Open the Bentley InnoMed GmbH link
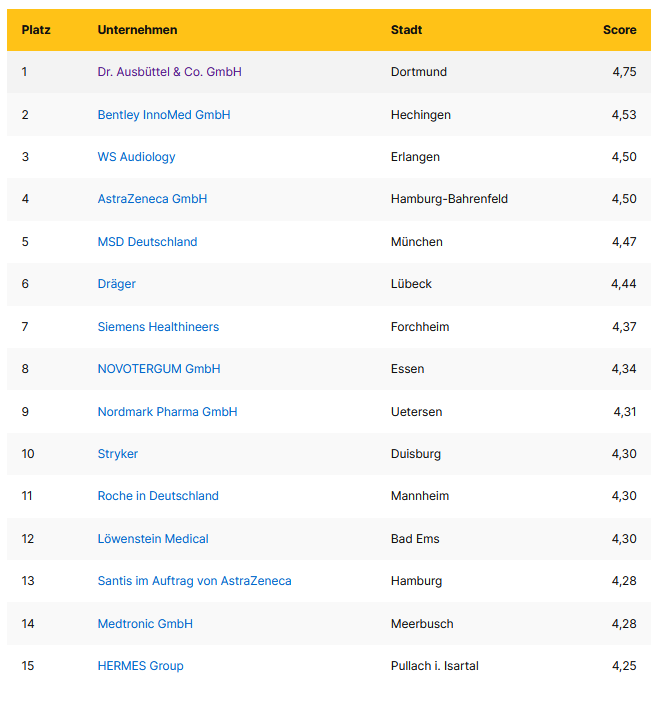 [x=164, y=115]
